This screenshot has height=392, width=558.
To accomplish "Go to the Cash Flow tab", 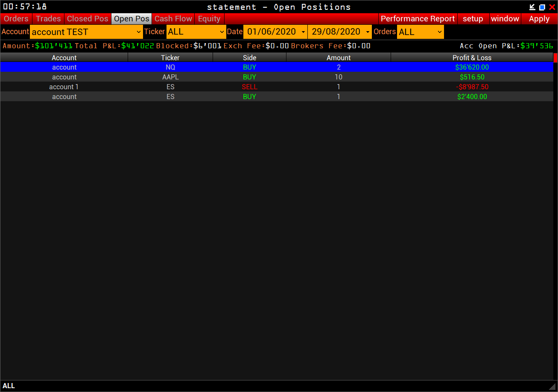I will click(173, 19).
